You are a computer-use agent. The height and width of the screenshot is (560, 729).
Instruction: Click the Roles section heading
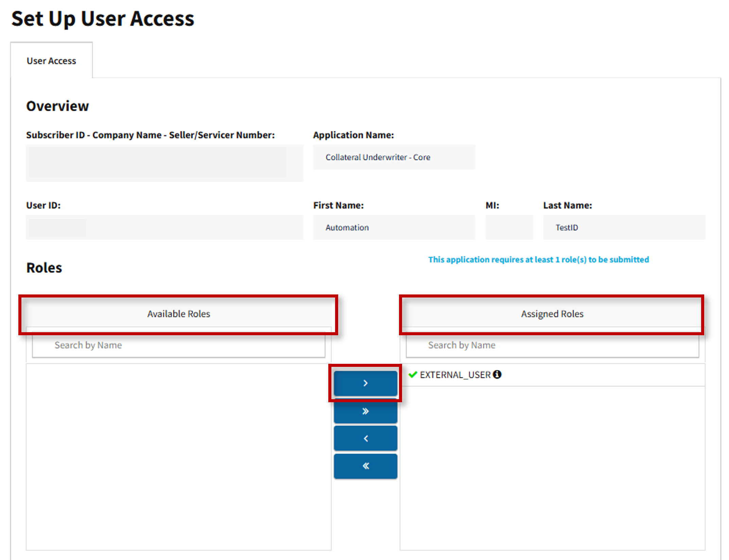pyautogui.click(x=44, y=268)
